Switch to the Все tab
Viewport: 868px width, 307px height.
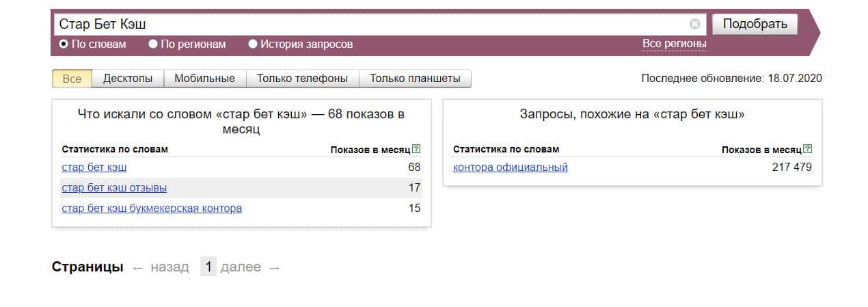[x=72, y=79]
